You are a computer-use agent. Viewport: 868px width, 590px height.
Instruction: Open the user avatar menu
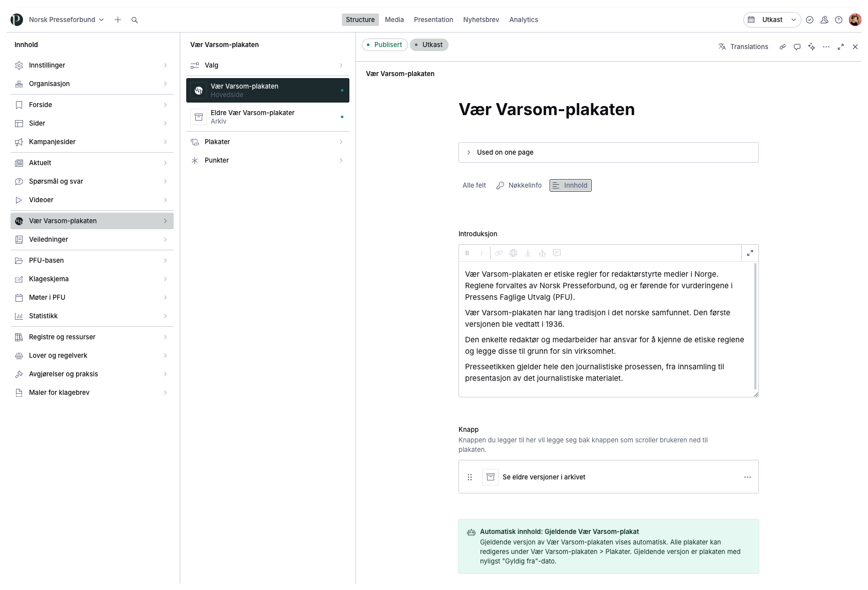(x=855, y=20)
